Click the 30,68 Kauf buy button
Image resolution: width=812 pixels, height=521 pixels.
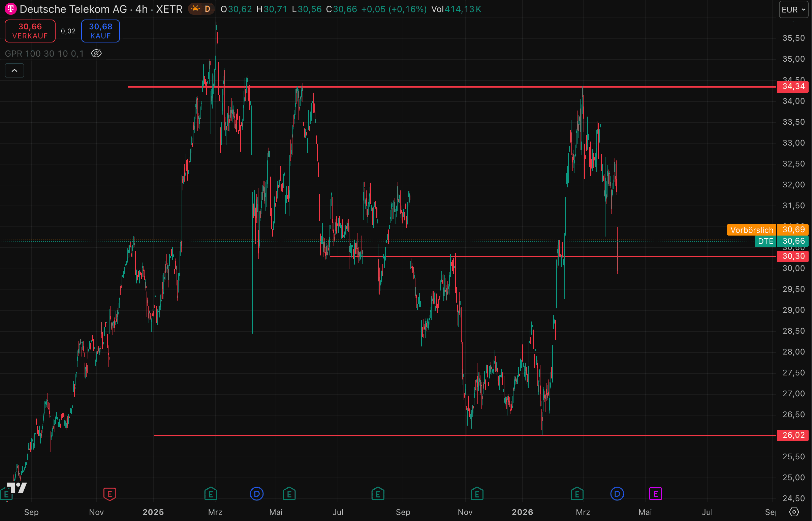pos(100,31)
